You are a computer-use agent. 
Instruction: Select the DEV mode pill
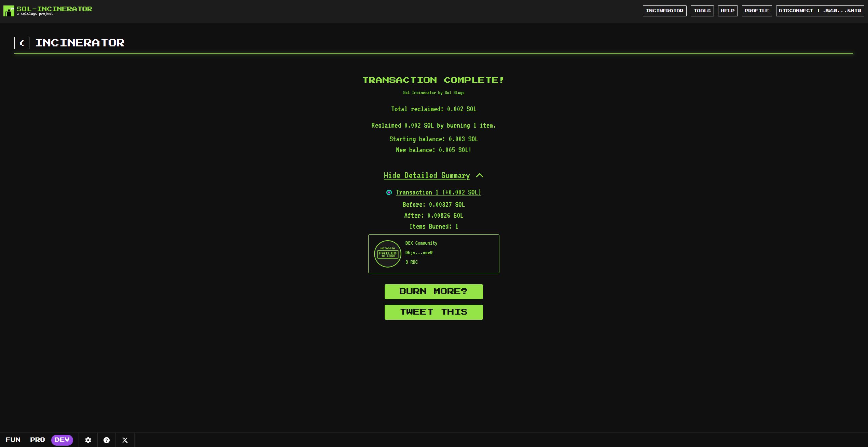pyautogui.click(x=62, y=440)
